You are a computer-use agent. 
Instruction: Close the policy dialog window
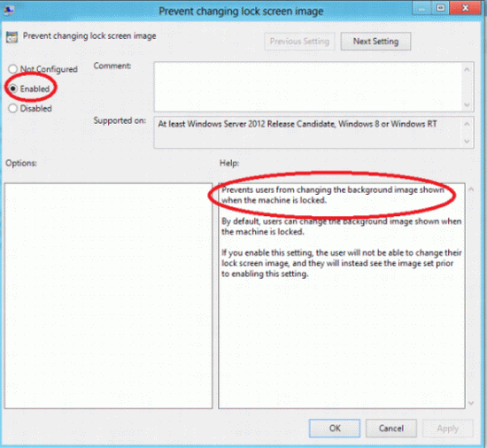(x=465, y=7)
